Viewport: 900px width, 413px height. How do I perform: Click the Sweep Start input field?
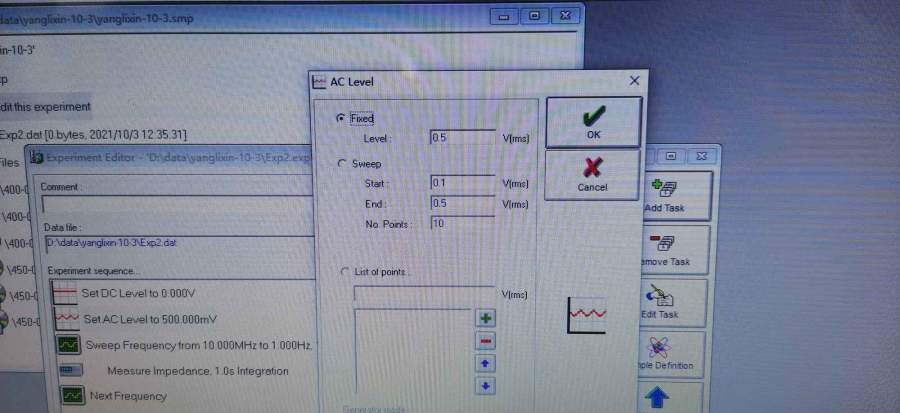[x=463, y=183]
